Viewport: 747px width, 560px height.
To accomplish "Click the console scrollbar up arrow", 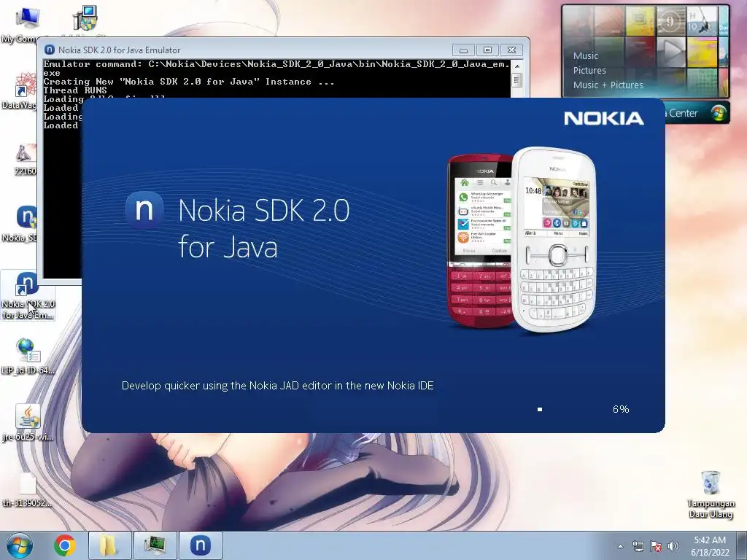I will point(516,66).
